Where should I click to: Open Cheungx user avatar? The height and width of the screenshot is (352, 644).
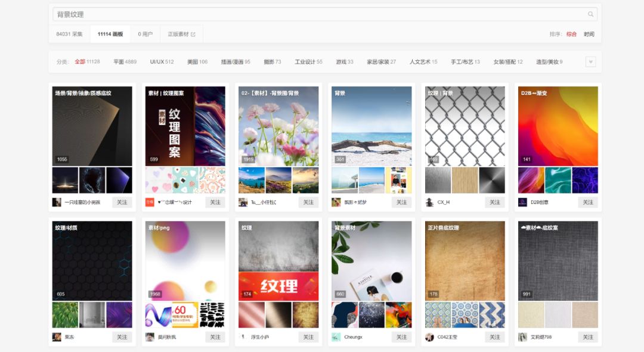click(336, 337)
